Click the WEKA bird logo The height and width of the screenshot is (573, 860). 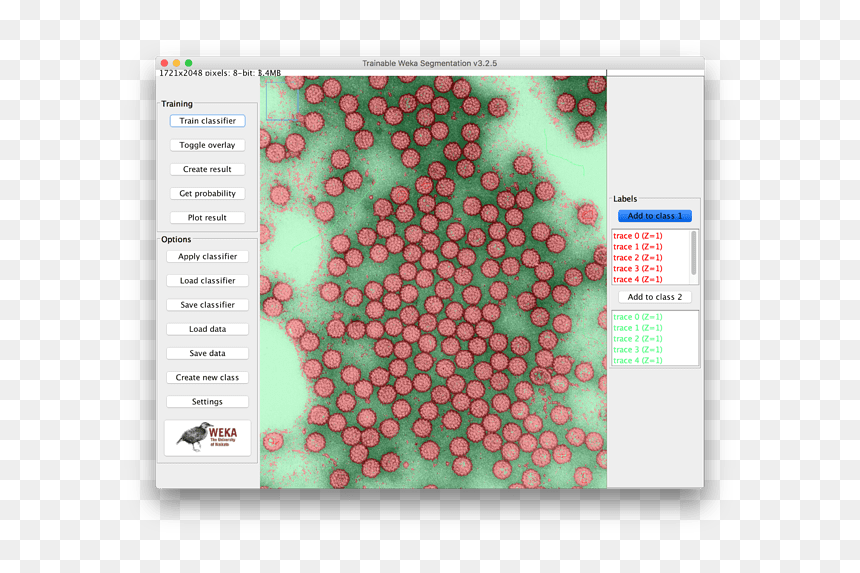click(x=207, y=438)
